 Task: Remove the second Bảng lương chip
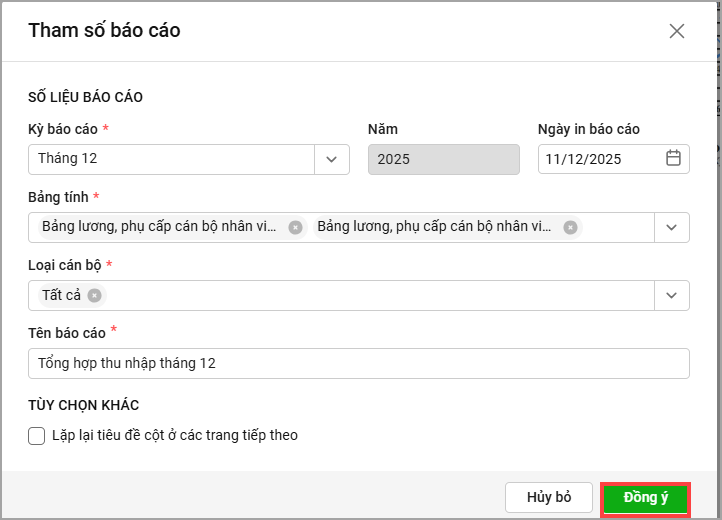pos(570,227)
